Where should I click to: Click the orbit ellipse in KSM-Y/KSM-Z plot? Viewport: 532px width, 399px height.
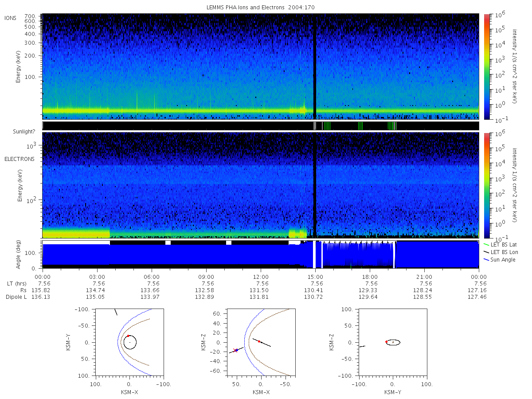[393, 342]
